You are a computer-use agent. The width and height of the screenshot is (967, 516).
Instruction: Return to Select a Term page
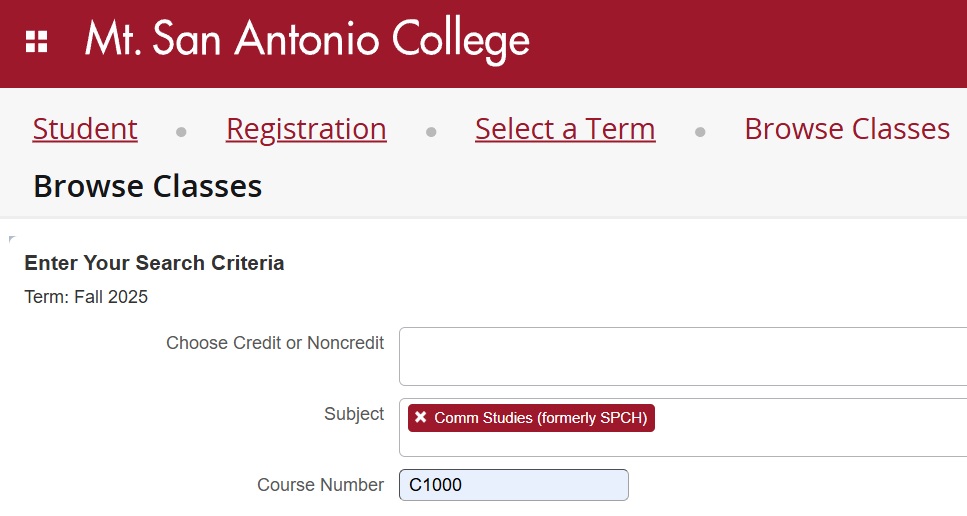click(x=565, y=129)
